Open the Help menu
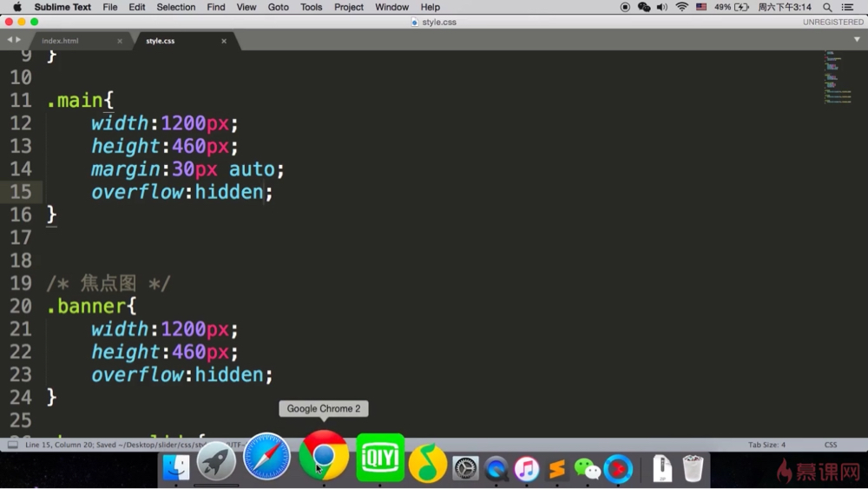The image size is (868, 489). coord(431,7)
